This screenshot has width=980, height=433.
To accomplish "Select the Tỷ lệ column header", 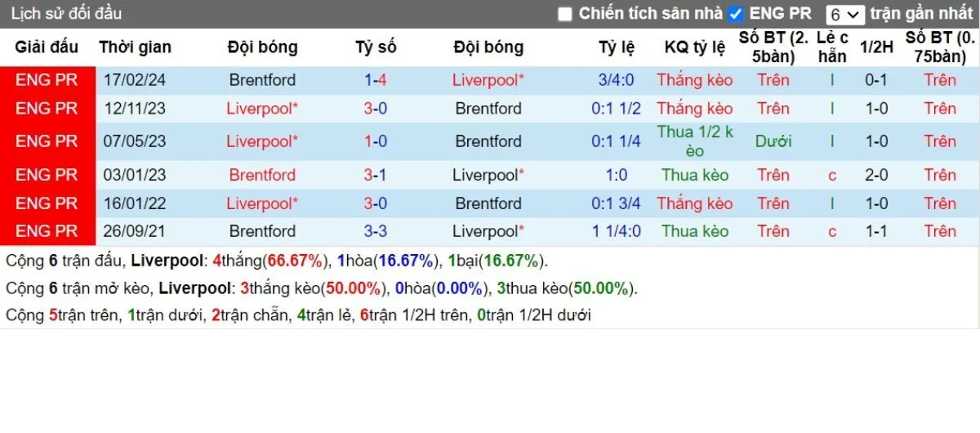I will [617, 47].
